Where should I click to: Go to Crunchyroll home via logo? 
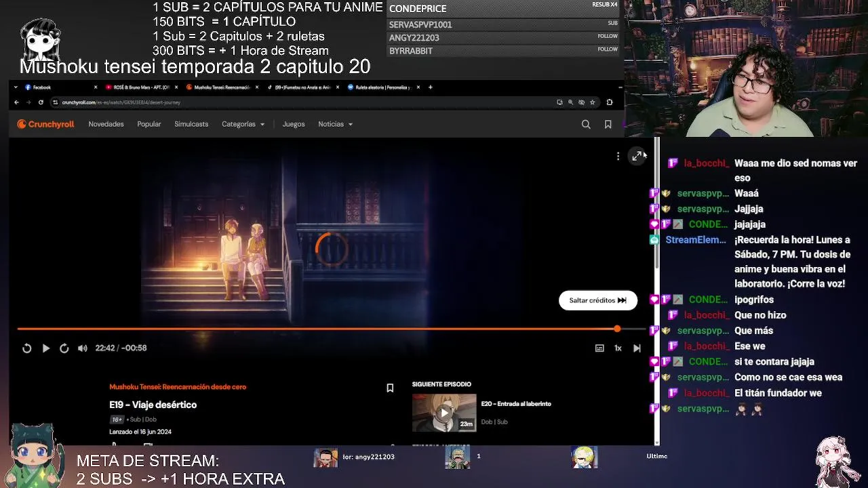click(x=45, y=124)
